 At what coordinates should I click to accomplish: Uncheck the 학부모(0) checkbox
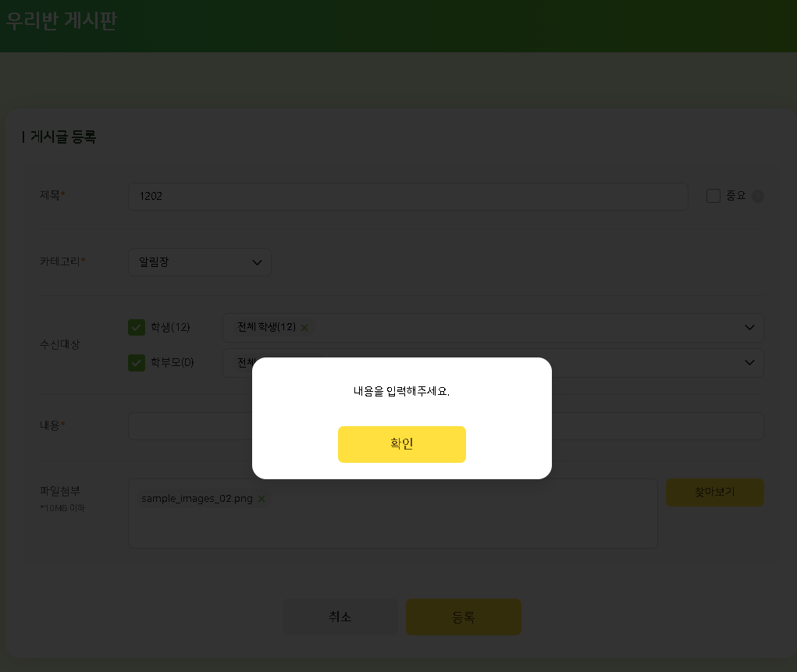click(137, 362)
